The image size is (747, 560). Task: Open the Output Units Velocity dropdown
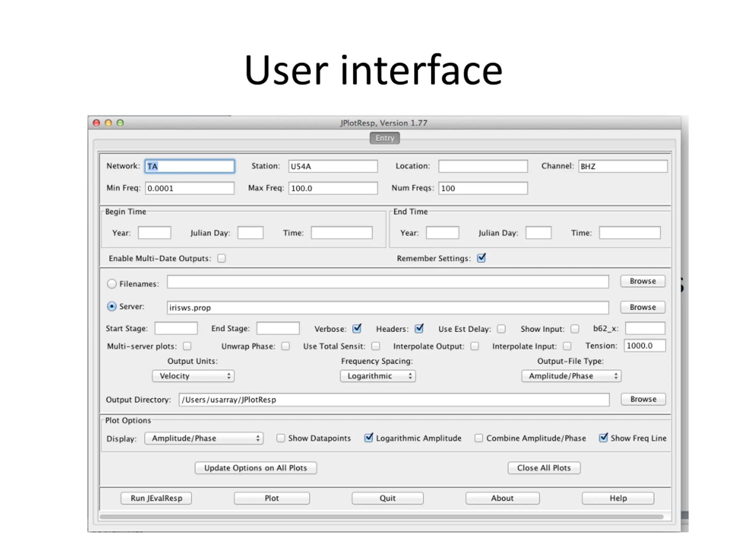pyautogui.click(x=193, y=376)
